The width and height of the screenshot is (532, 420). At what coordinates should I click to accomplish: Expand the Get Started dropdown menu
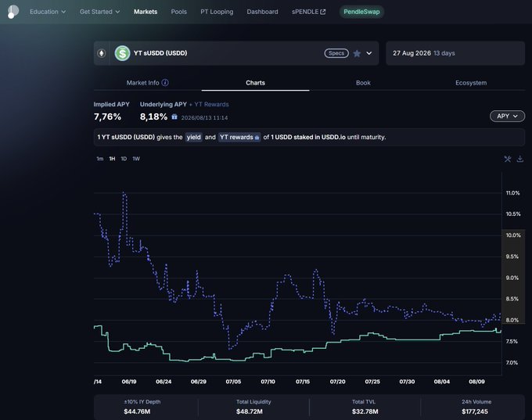pos(100,12)
